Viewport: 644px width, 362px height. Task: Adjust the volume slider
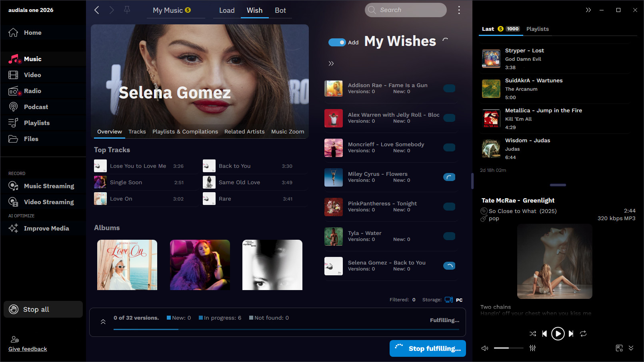508,348
